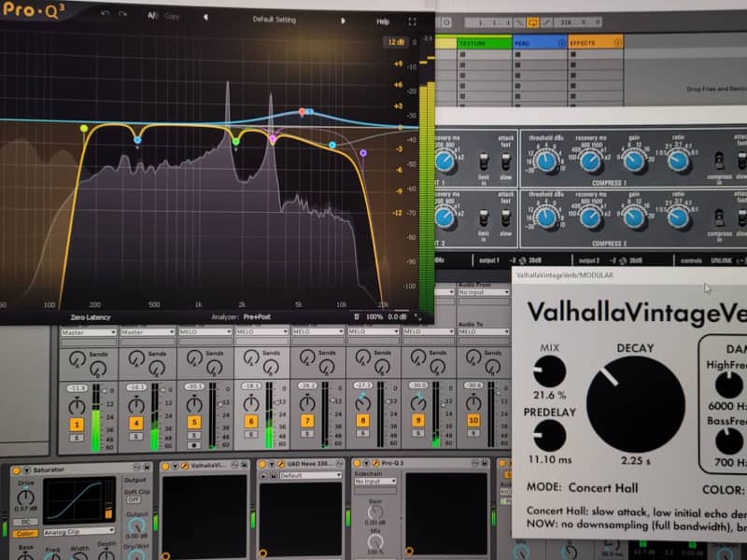Mute track 5 using its activator button
The image size is (747, 560).
[x=194, y=422]
